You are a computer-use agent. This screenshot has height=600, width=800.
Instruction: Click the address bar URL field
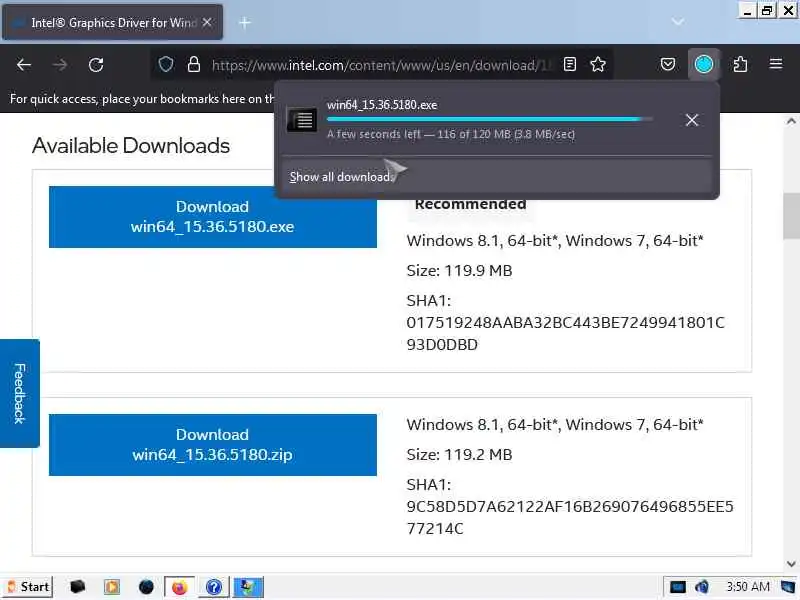tap(382, 65)
